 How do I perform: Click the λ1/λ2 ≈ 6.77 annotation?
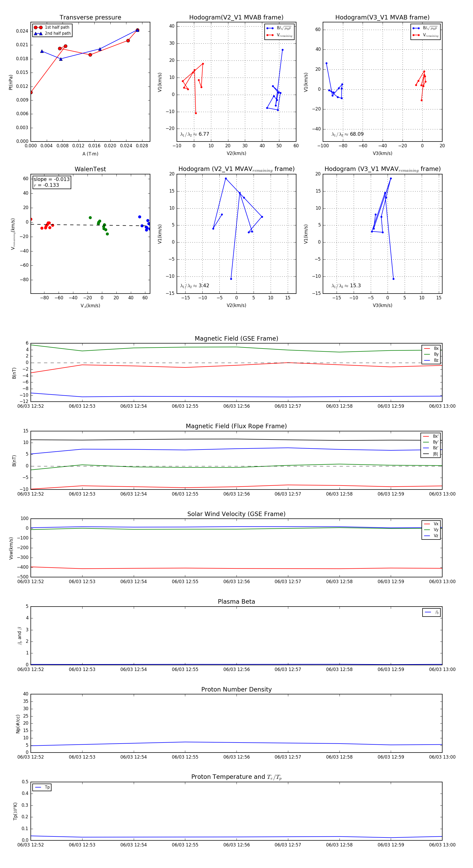[x=194, y=134]
